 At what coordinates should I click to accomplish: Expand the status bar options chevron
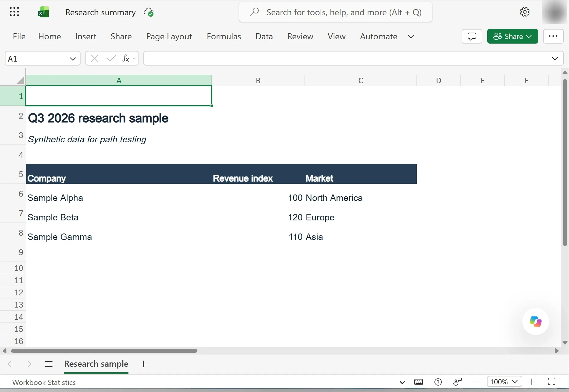tap(402, 382)
